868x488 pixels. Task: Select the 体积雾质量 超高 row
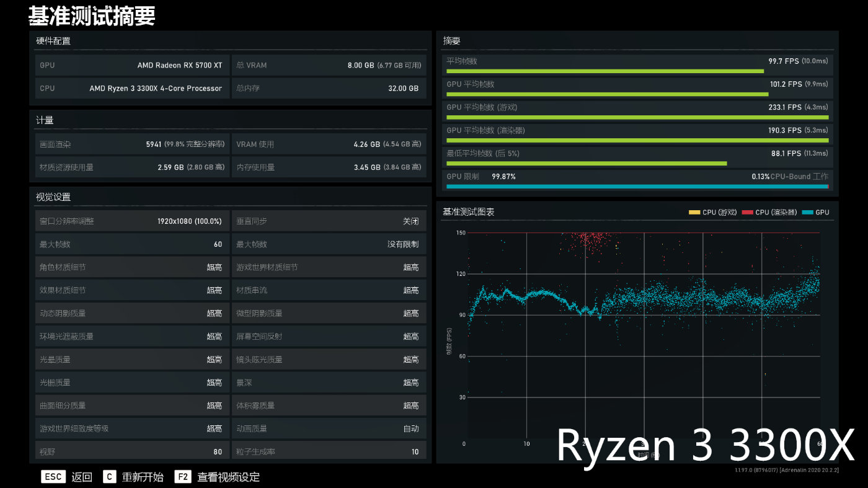pos(329,406)
